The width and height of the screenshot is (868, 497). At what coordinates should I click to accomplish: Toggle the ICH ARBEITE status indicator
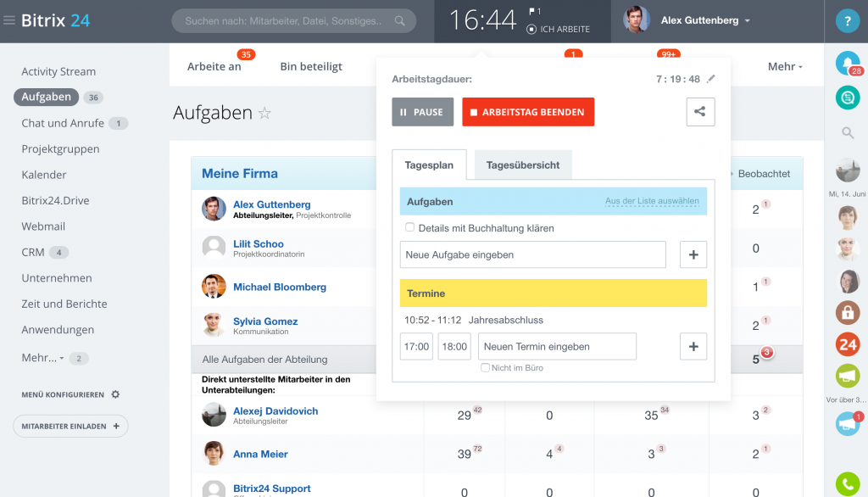[531, 30]
